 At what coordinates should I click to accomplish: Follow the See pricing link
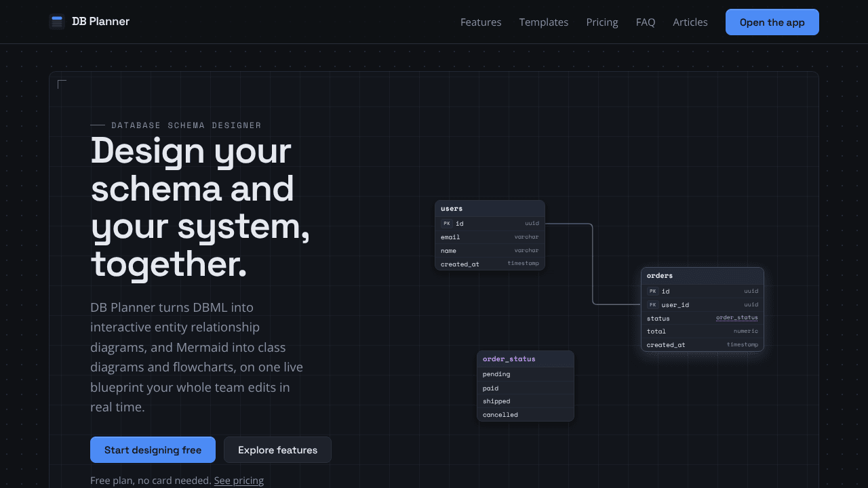239,481
